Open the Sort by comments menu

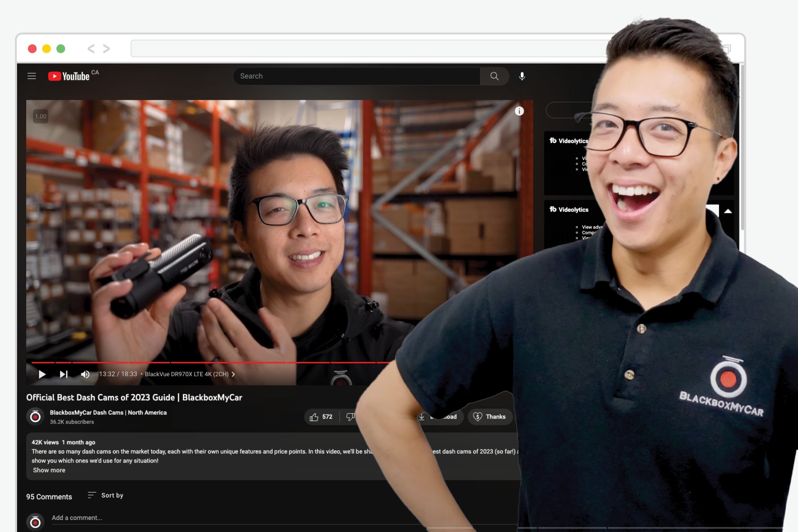tap(106, 495)
